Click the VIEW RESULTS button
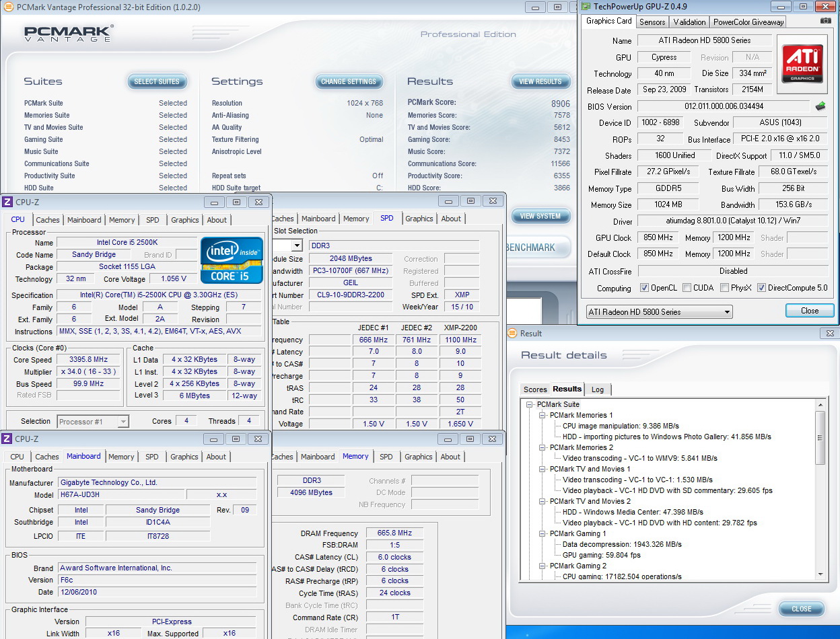 click(540, 81)
